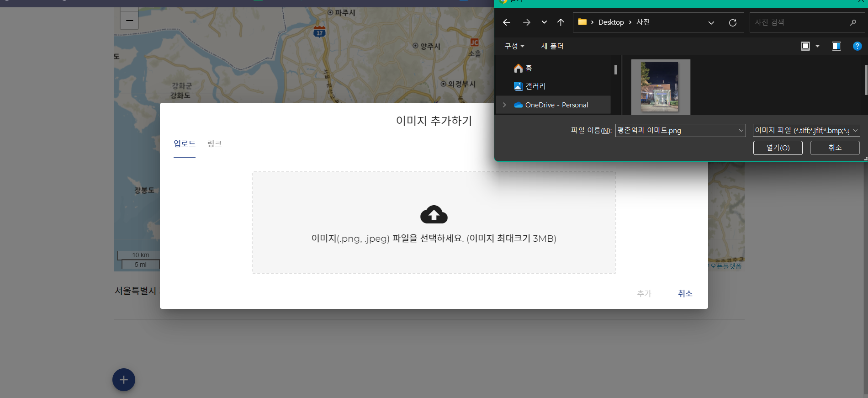
Task: Select the 평촌역과 이마트 image thumbnail
Action: 660,87
